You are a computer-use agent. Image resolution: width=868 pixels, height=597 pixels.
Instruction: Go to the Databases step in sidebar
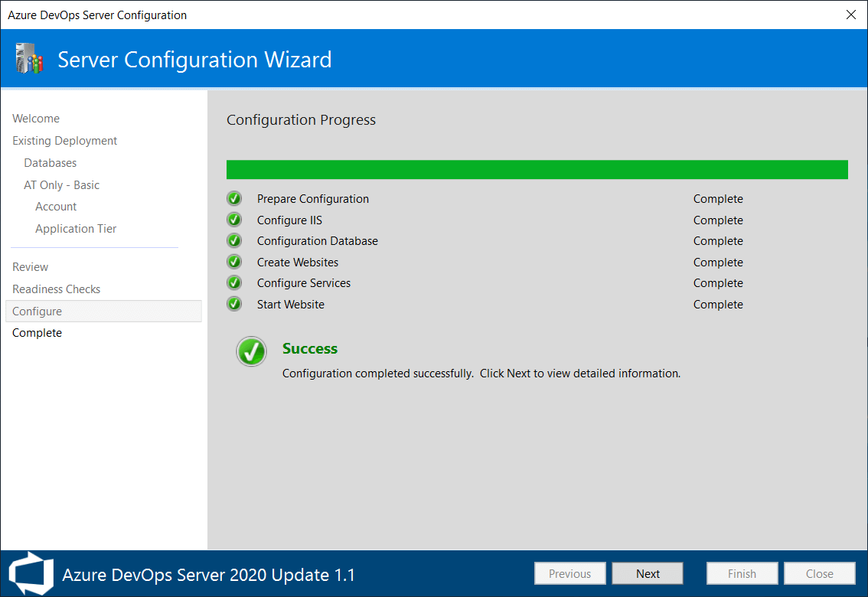pos(51,163)
